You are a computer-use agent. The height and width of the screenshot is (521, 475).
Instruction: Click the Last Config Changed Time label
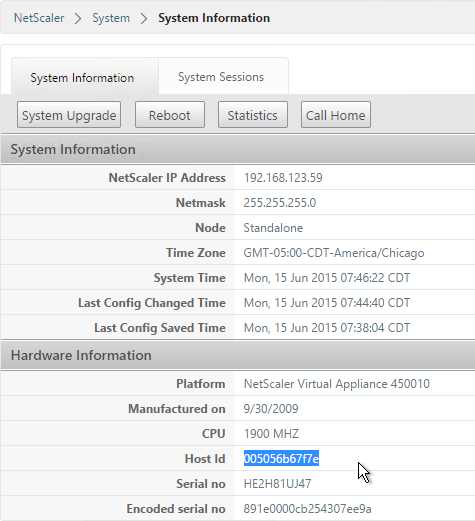tap(152, 303)
